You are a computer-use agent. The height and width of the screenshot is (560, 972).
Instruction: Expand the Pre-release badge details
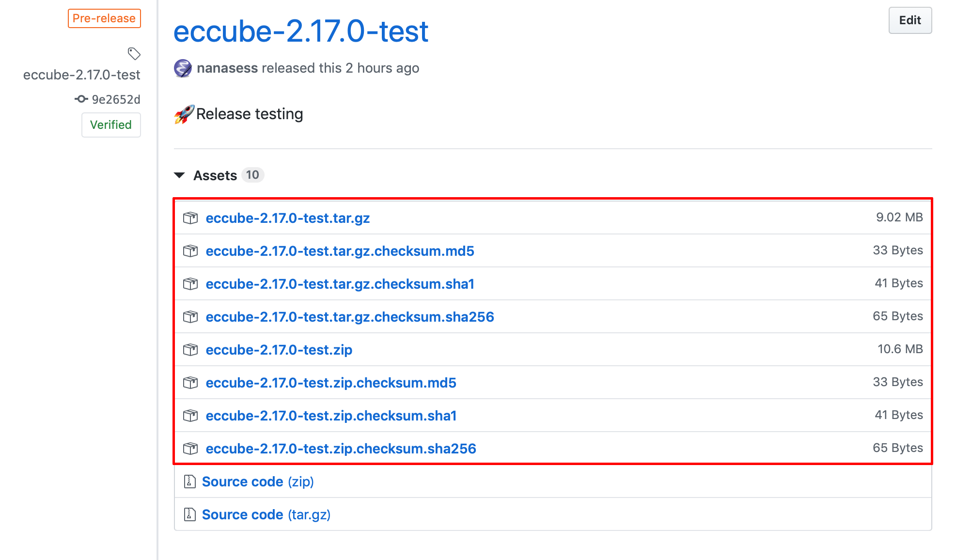pyautogui.click(x=104, y=18)
